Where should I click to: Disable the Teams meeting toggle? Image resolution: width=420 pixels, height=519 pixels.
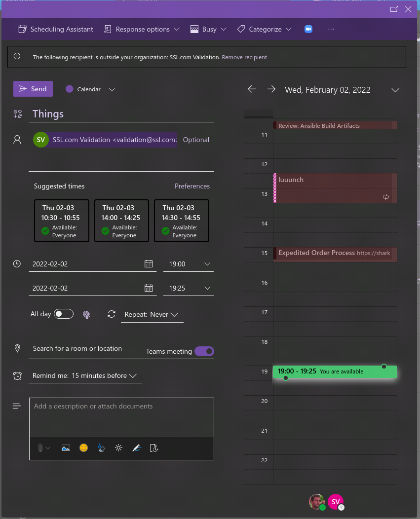pyautogui.click(x=204, y=351)
